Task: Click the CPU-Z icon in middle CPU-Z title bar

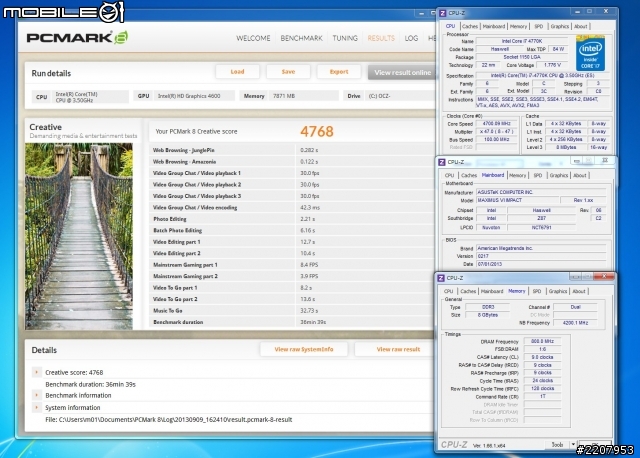Action: pyautogui.click(x=442, y=162)
